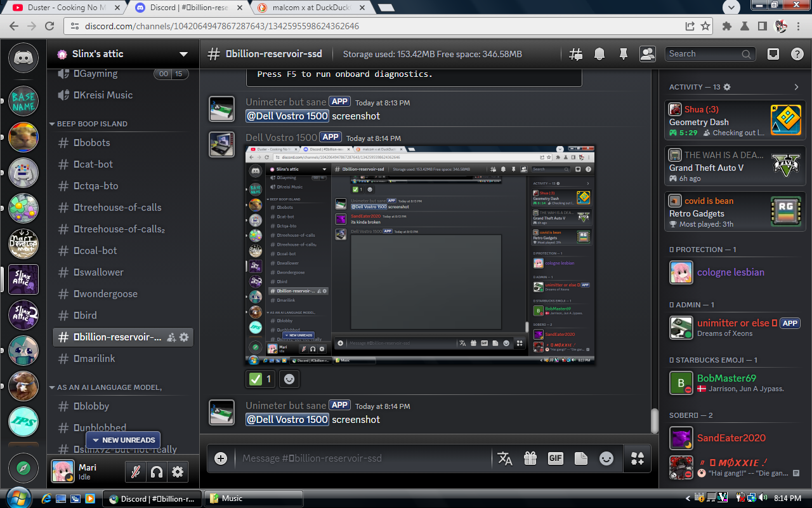Toggle headphones deafen

point(156,472)
